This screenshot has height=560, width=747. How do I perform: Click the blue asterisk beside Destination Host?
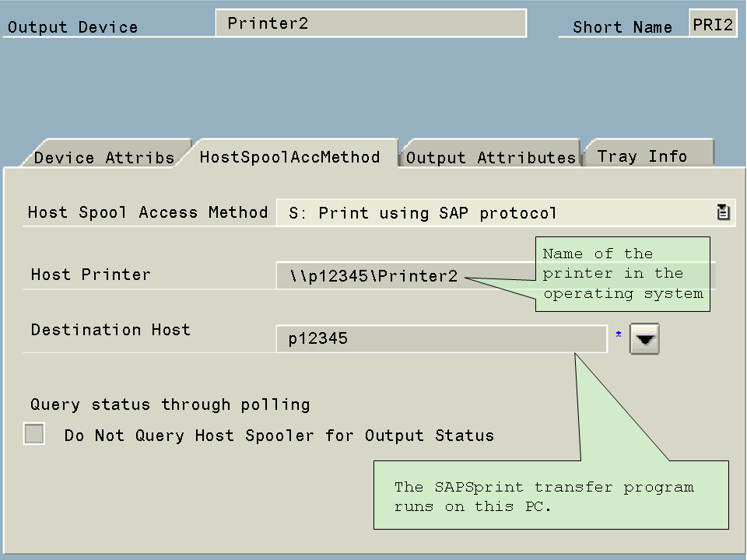click(x=619, y=334)
